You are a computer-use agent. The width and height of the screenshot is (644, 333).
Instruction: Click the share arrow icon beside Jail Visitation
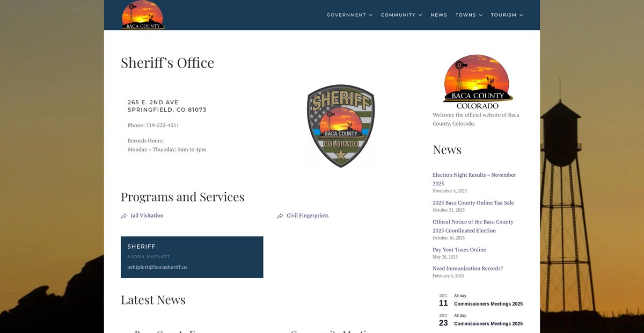point(124,216)
